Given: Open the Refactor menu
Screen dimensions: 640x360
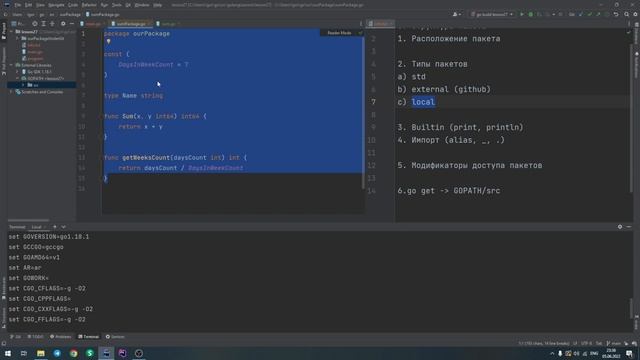Looking at the screenshot, I should pos(89,5).
